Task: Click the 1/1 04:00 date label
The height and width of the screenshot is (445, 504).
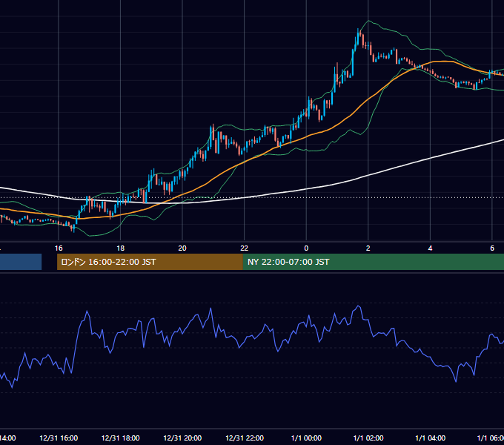Action: (431, 438)
